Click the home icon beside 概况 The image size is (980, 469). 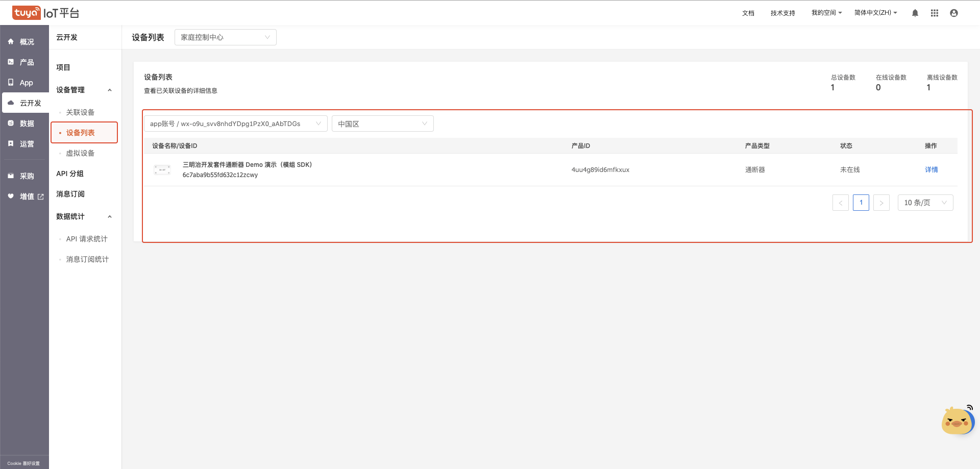(x=11, y=42)
